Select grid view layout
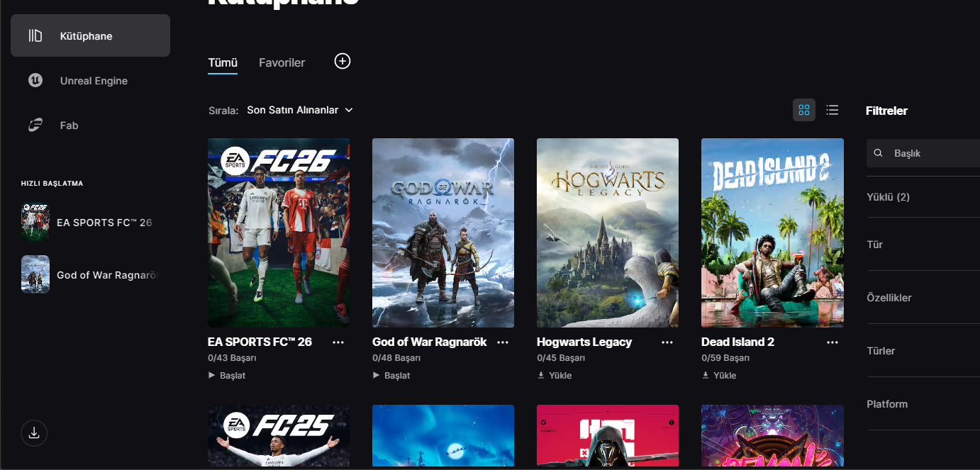The height and width of the screenshot is (470, 980). point(804,110)
